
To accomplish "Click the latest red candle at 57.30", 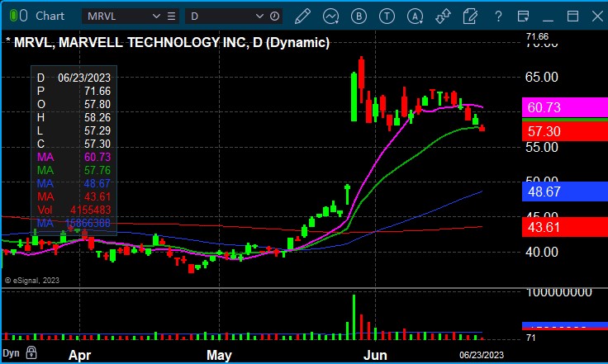I will pos(482,128).
